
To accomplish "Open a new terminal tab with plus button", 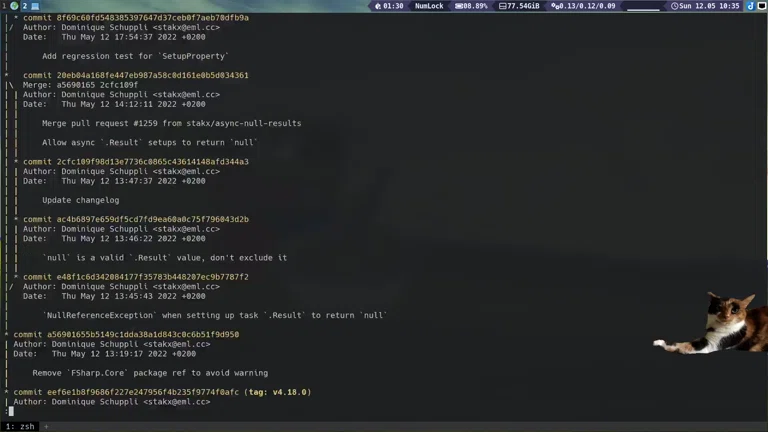I will coord(45,426).
